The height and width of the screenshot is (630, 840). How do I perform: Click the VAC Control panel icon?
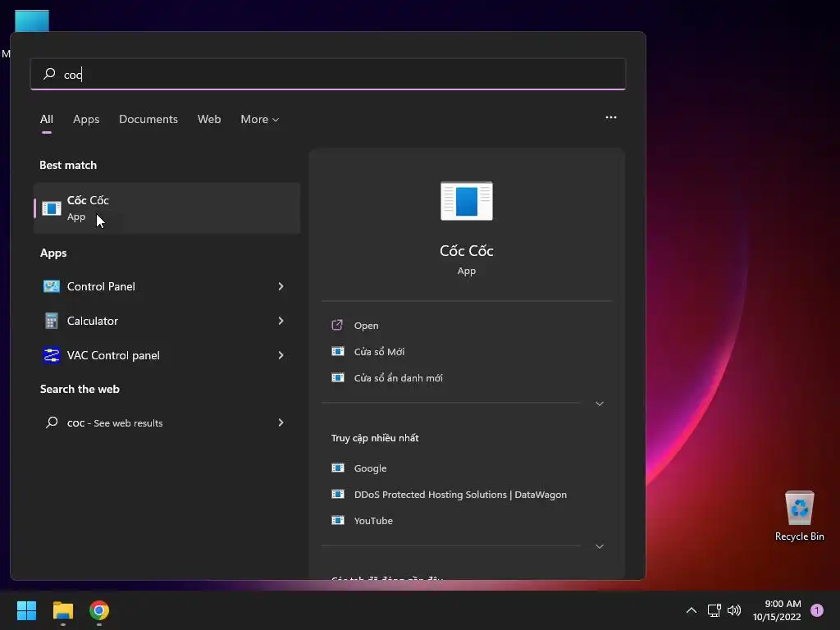tap(52, 355)
